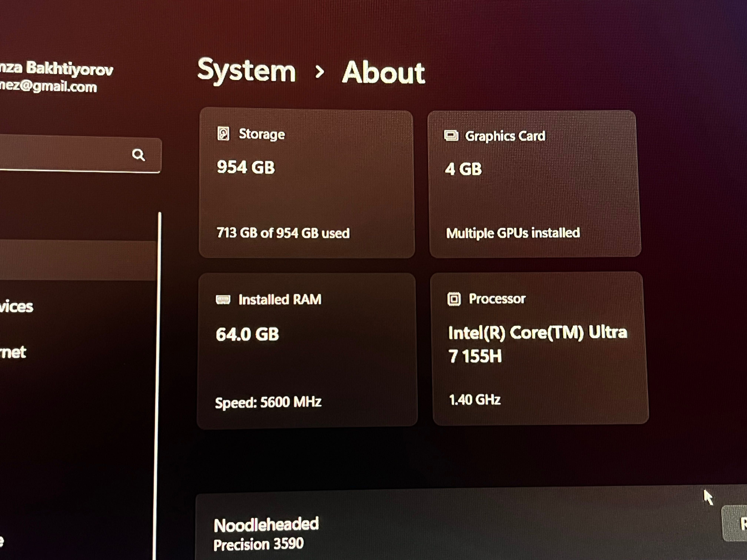This screenshot has height=560, width=747.
Task: Click the Processor chip icon
Action: coord(454,299)
